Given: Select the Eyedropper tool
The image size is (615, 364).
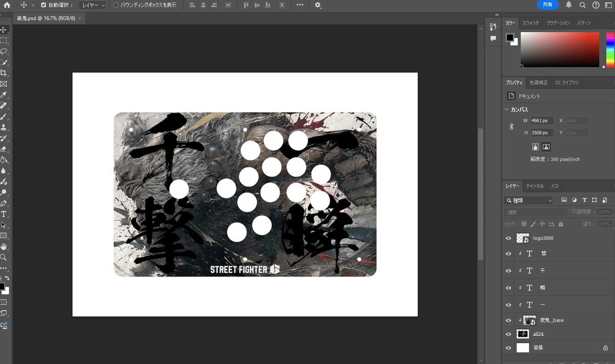Looking at the screenshot, I should click(4, 95).
